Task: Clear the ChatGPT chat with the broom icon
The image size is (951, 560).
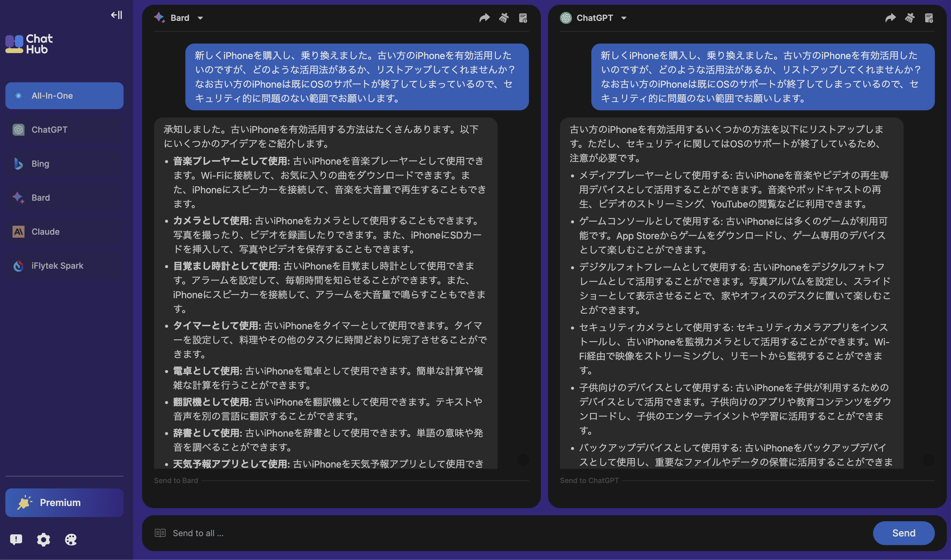Action: [x=910, y=18]
